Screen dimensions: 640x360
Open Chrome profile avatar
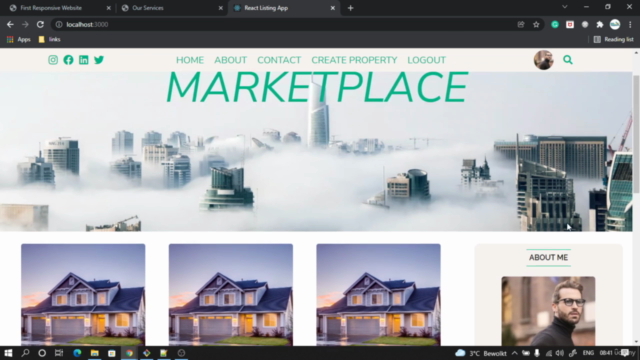pyautogui.click(x=615, y=24)
